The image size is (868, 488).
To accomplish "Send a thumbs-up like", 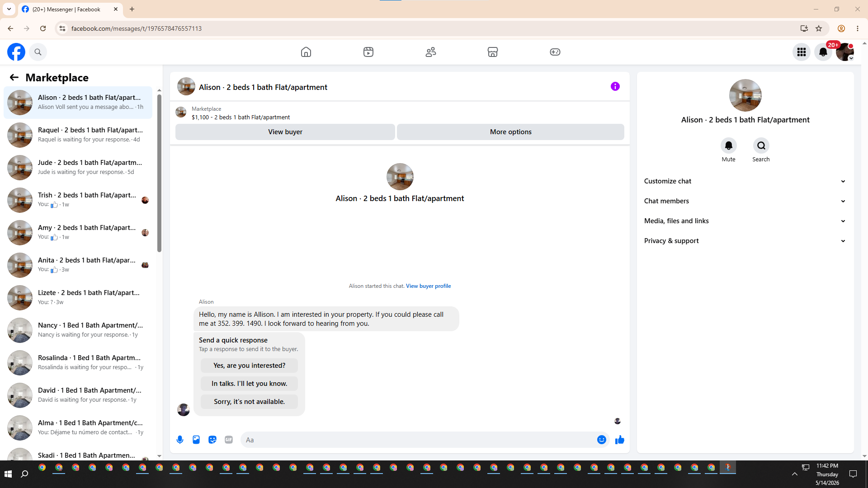I will pyautogui.click(x=620, y=440).
